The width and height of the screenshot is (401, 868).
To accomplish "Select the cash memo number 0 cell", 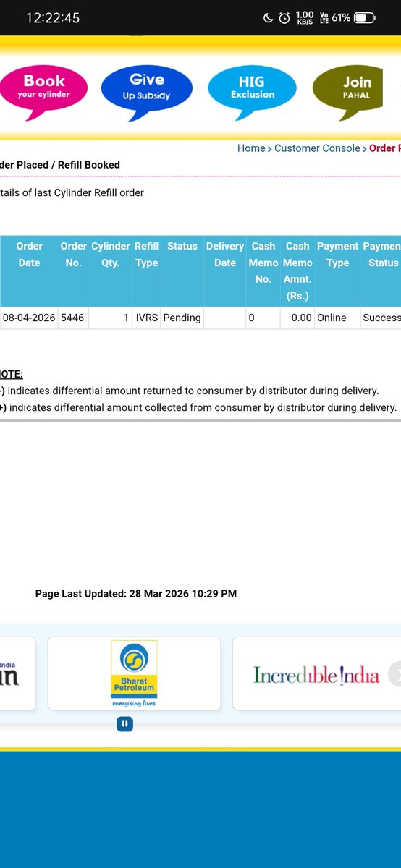I will coord(263,318).
